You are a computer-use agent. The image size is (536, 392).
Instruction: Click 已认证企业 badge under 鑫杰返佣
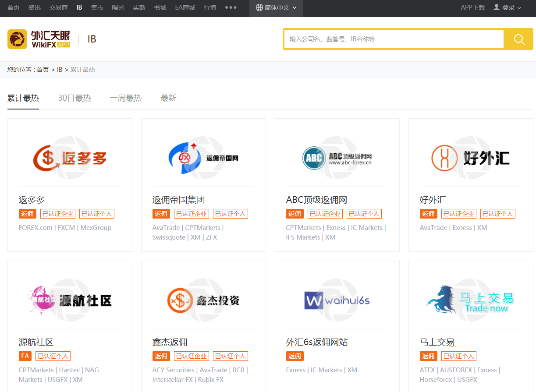click(192, 356)
